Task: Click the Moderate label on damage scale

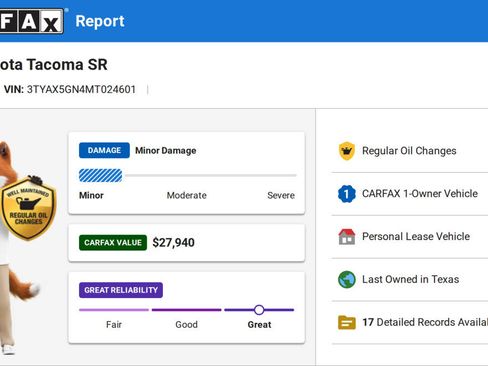Action: point(187,195)
